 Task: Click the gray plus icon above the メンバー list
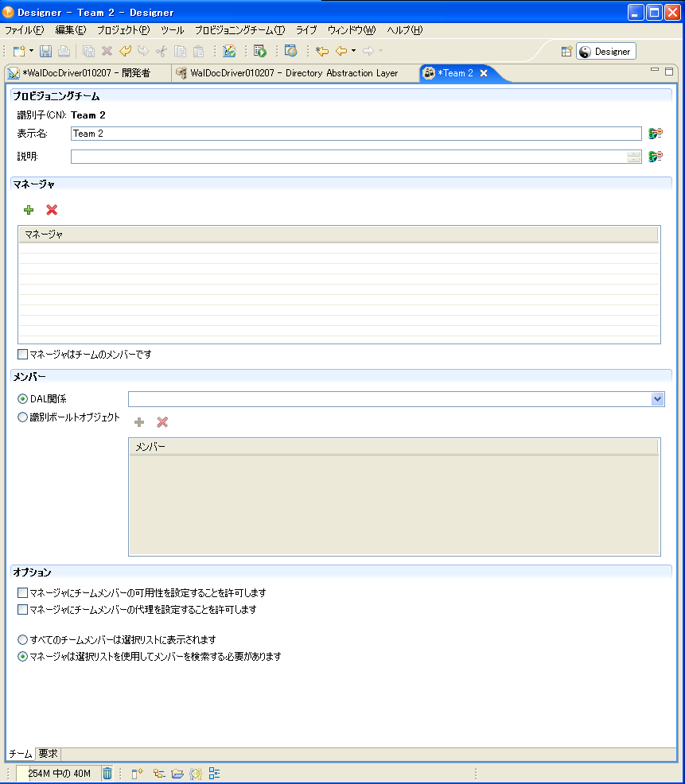pyautogui.click(x=139, y=422)
